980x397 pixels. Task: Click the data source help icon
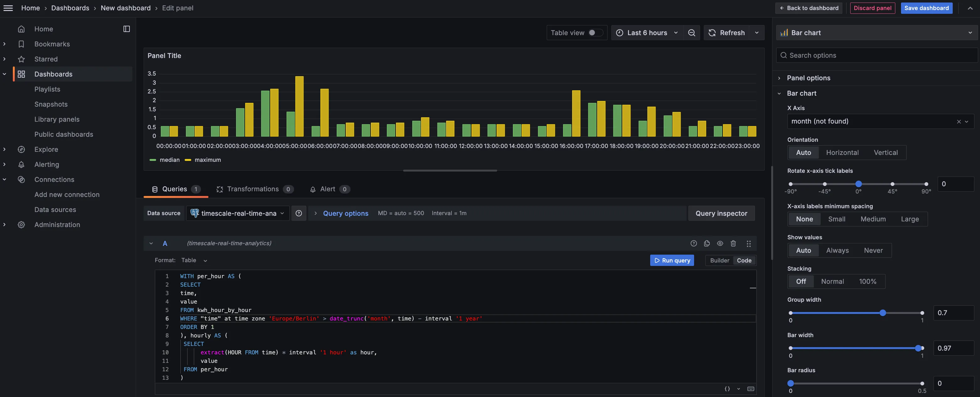[299, 213]
